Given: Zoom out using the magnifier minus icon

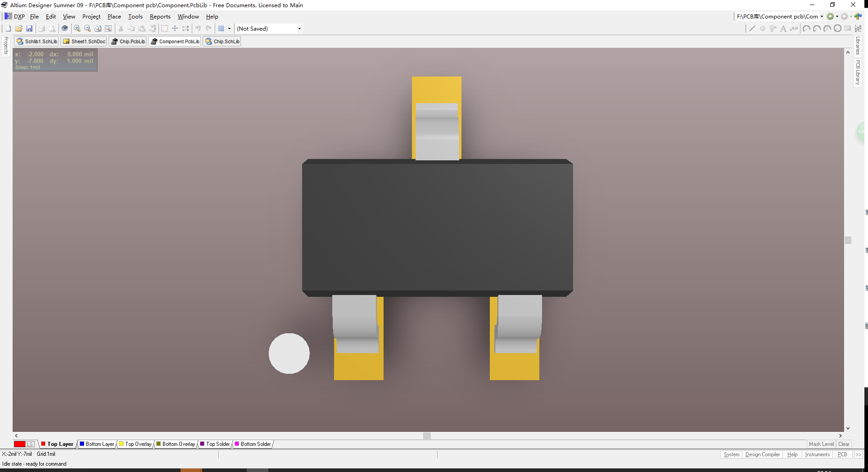Looking at the screenshot, I should pyautogui.click(x=88, y=28).
